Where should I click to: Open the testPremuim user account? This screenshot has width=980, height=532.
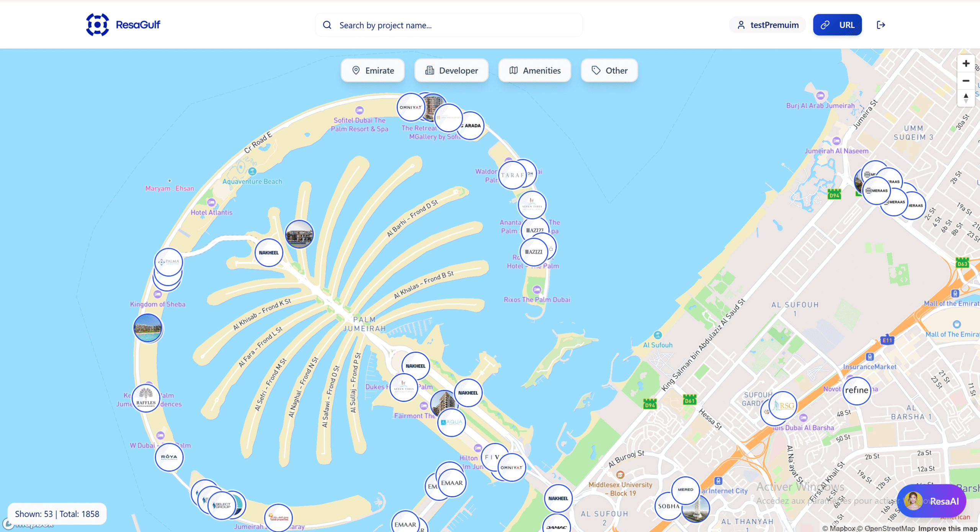tap(768, 25)
